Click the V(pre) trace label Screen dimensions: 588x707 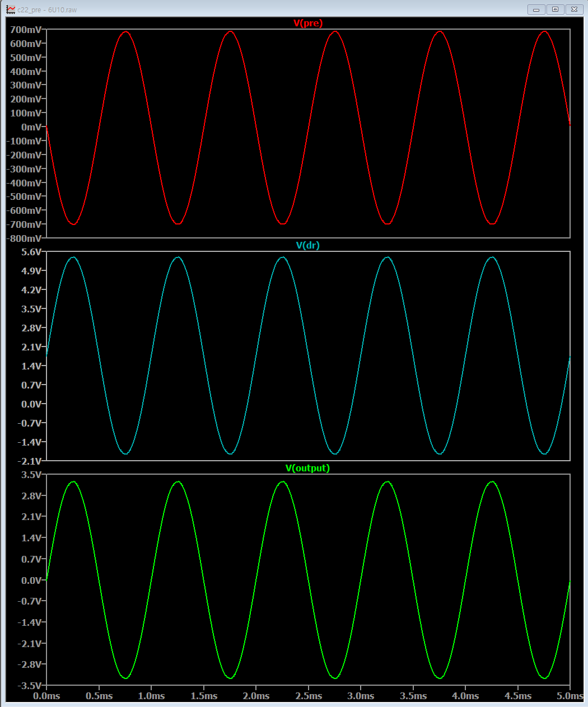pos(308,24)
